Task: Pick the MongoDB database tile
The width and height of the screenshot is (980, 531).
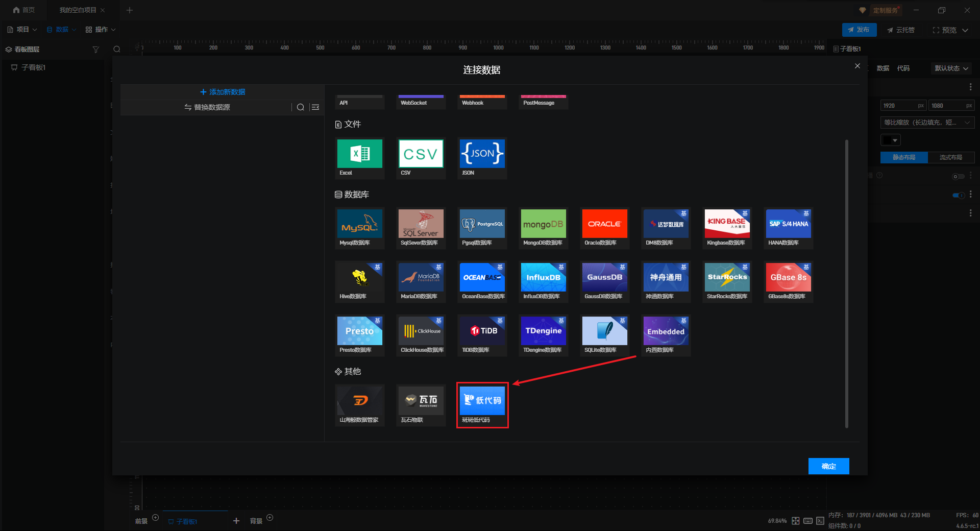Action: point(543,224)
